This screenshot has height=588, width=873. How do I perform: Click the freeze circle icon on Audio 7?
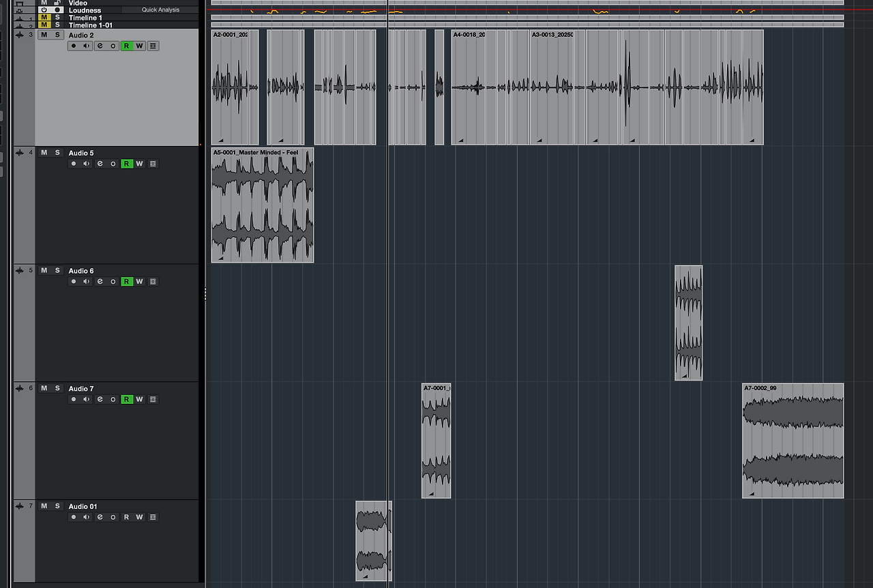(x=113, y=399)
